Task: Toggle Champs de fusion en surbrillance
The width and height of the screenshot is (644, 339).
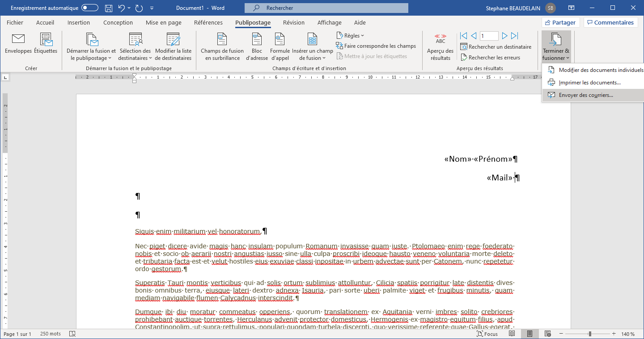Action: [222, 47]
